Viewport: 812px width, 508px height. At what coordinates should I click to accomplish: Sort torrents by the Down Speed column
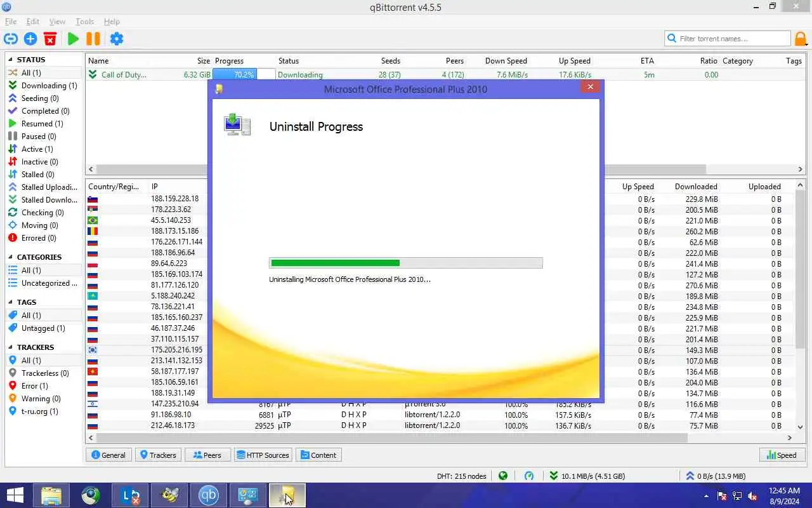tap(506, 61)
